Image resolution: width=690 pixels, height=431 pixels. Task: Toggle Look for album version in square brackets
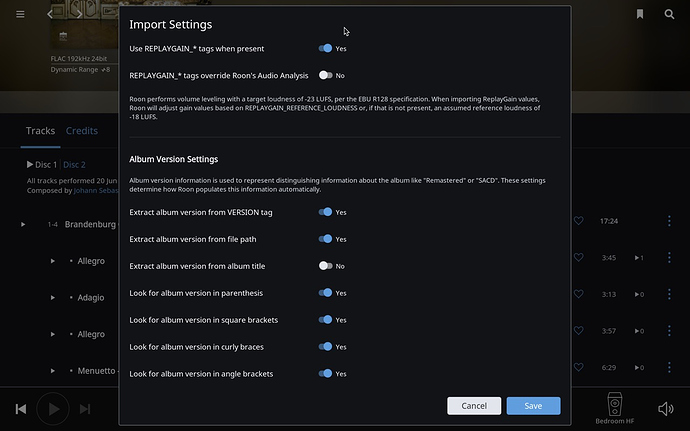click(x=325, y=320)
